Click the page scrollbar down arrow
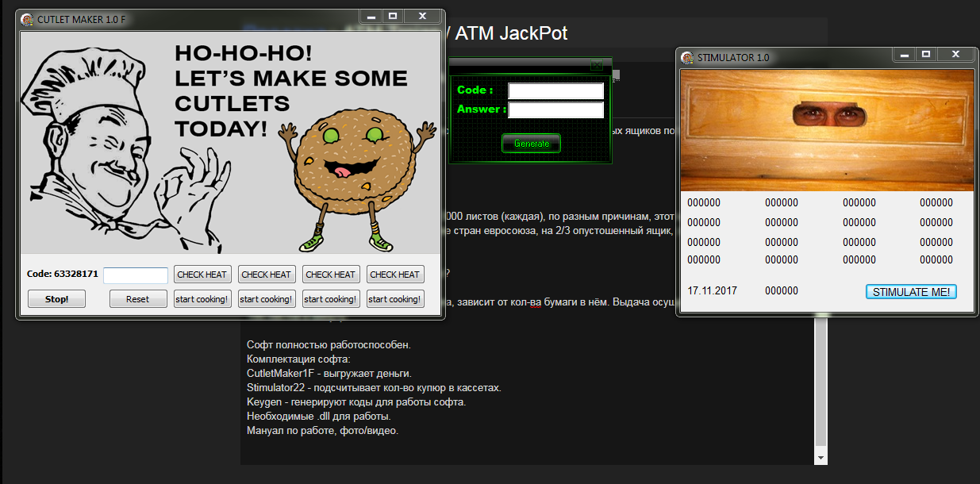Screen dimensions: 980x484 (x=821, y=458)
